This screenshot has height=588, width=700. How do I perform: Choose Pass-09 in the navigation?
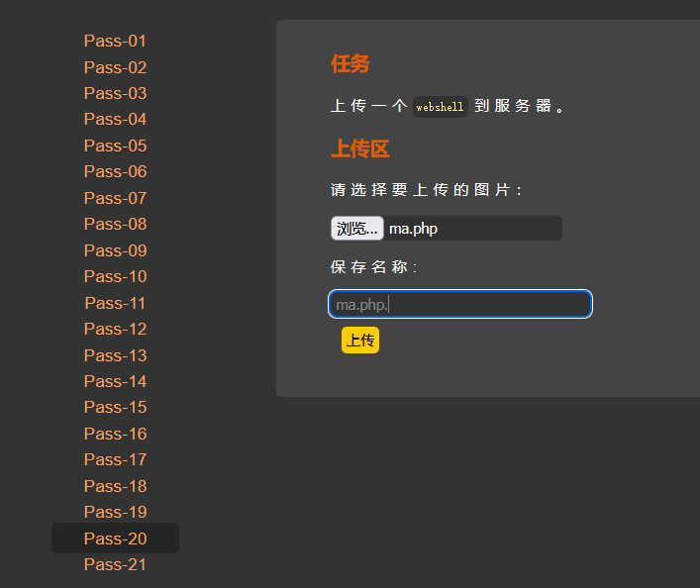pyautogui.click(x=115, y=250)
